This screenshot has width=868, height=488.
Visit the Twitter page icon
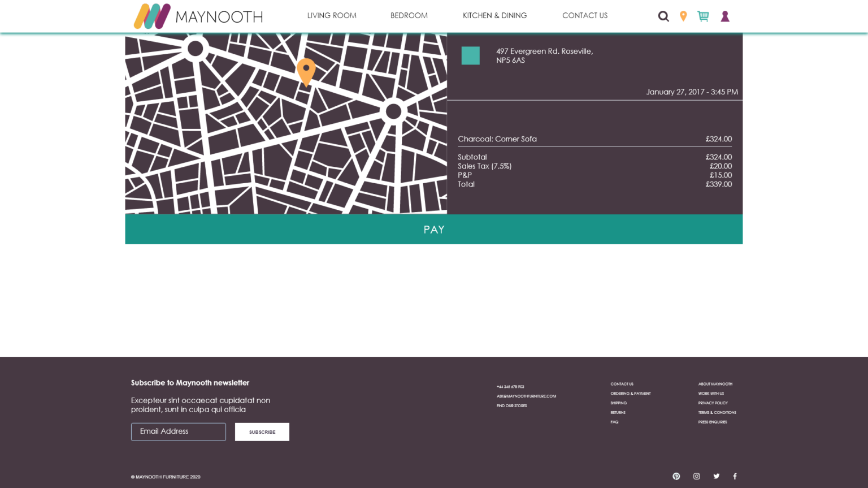(717, 476)
